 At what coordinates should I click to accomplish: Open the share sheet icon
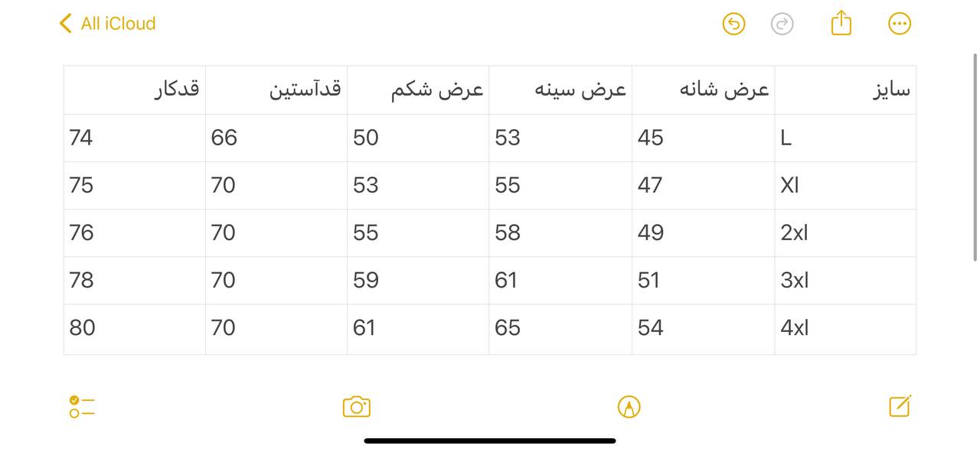(841, 23)
